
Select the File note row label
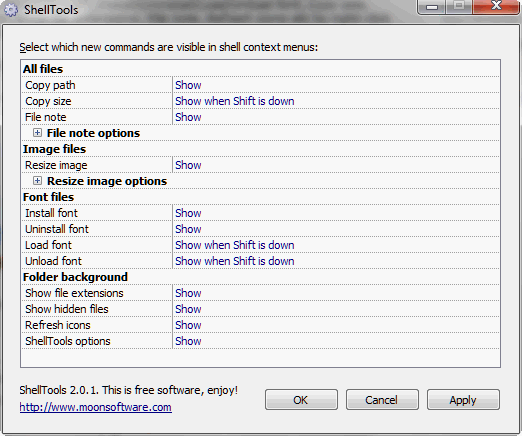coord(46,117)
